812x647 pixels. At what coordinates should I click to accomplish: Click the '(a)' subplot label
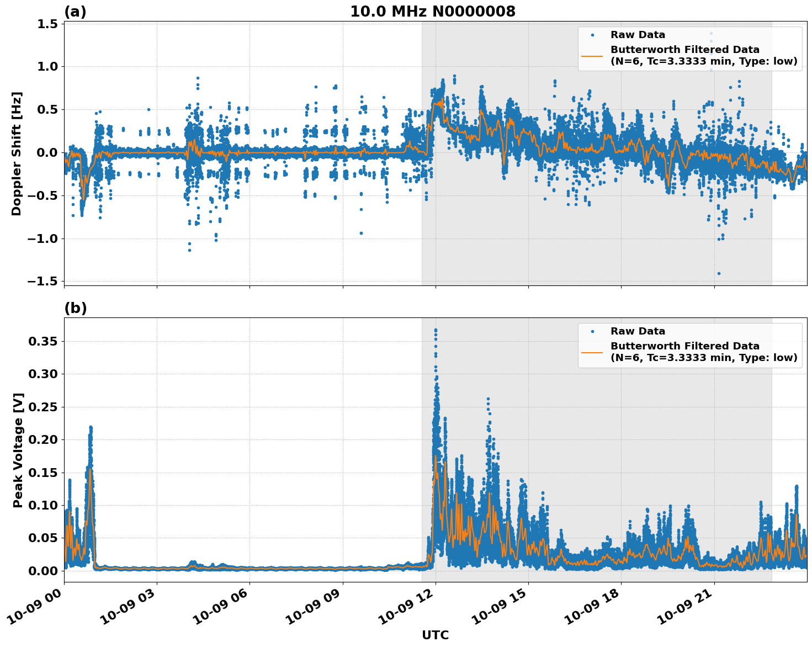[76, 11]
